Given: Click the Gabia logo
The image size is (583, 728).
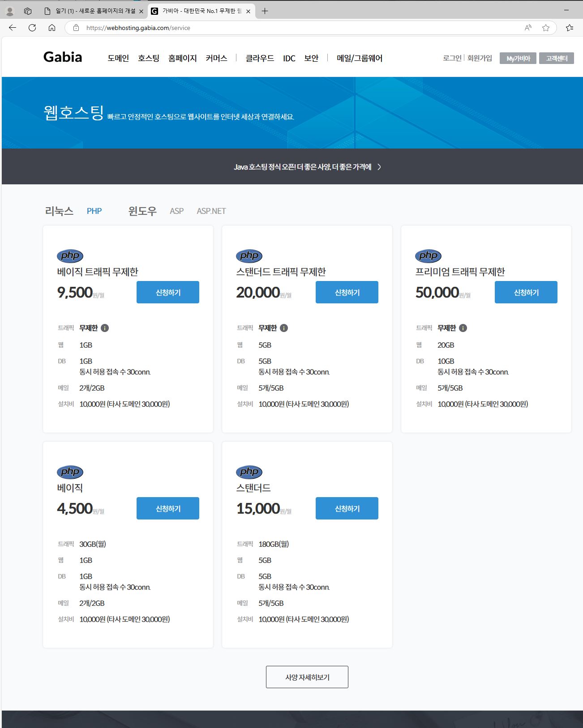Looking at the screenshot, I should pos(63,57).
